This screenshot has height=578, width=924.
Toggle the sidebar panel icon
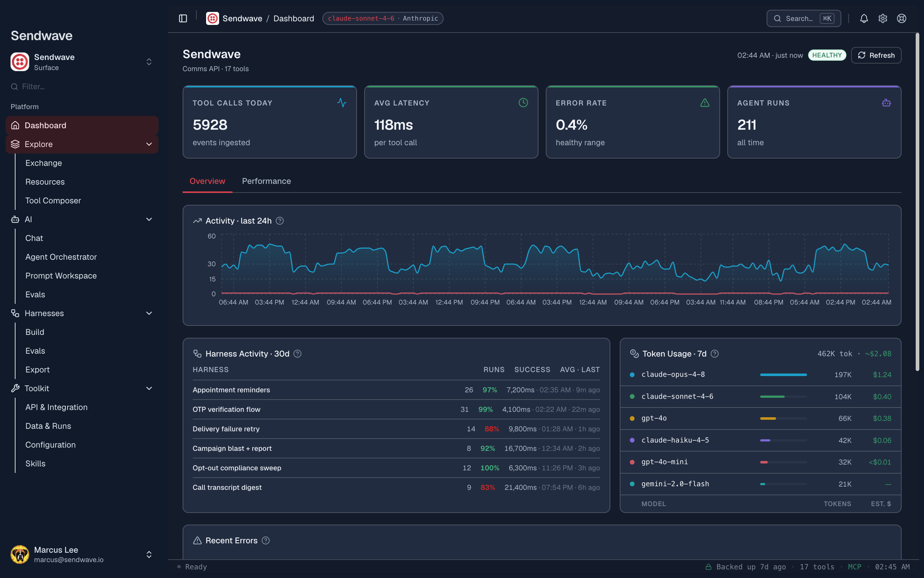[x=183, y=18]
